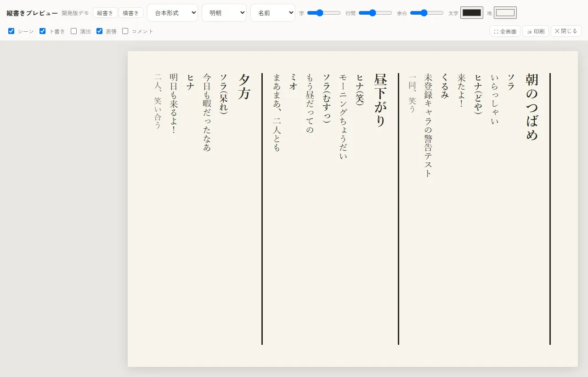The width and height of the screenshot is (588, 377).
Task: Click the line 今日も暇だったなあ
Action: click(x=207, y=113)
